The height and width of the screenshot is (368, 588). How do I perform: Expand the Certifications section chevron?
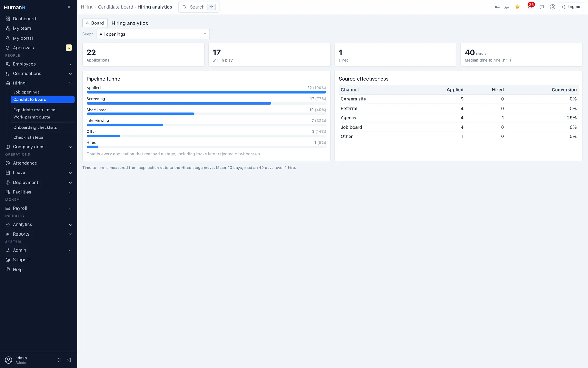tap(71, 74)
